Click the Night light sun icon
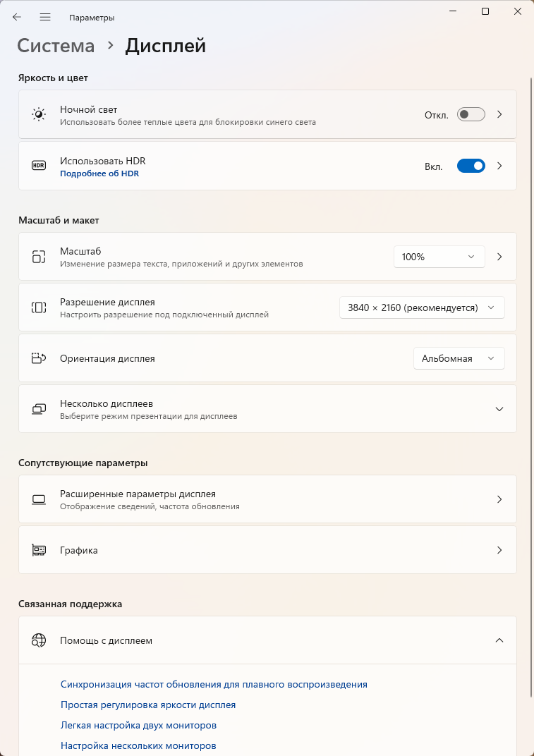The height and width of the screenshot is (756, 534). click(39, 114)
